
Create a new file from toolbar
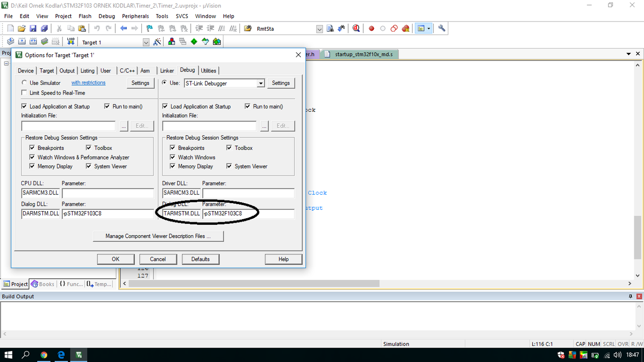pyautogui.click(x=10, y=29)
